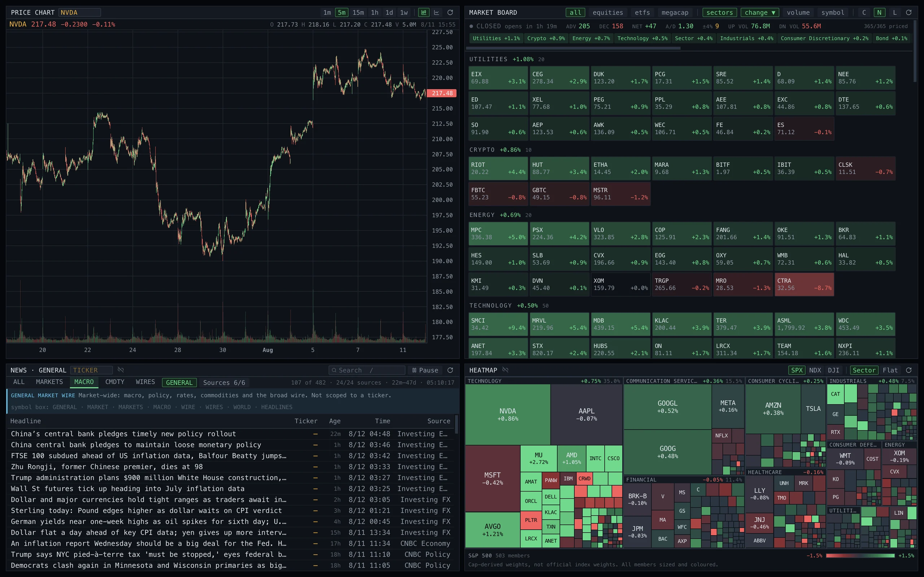Click the news panel unlink icon
Viewport: 924px width, 577px height.
121,370
